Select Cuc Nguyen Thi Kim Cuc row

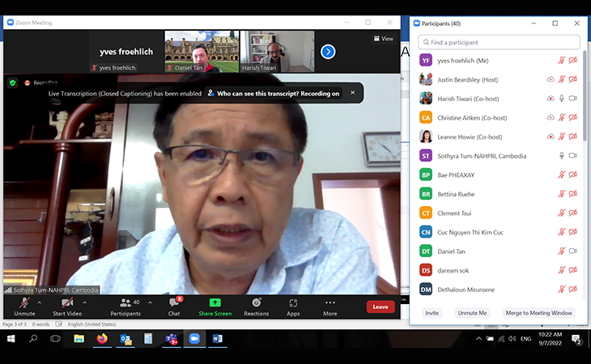[x=499, y=232]
